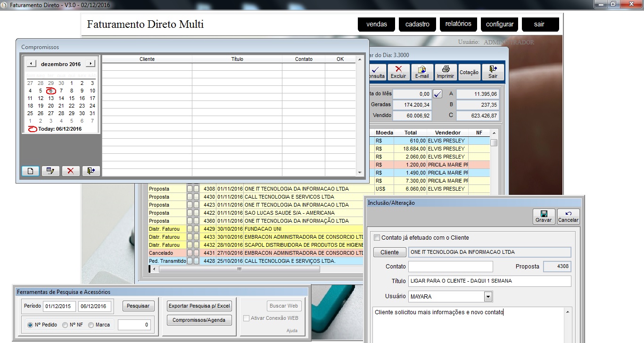Viewport: 644px width, 343px height.
Task: Check 'Contato já efetuado com o Cliente'
Action: coord(377,238)
